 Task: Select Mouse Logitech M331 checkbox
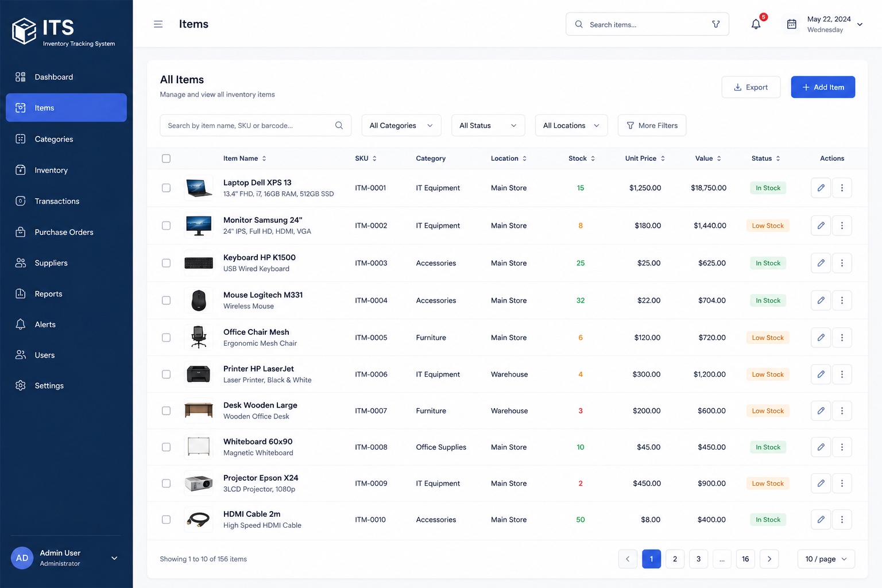coord(166,300)
